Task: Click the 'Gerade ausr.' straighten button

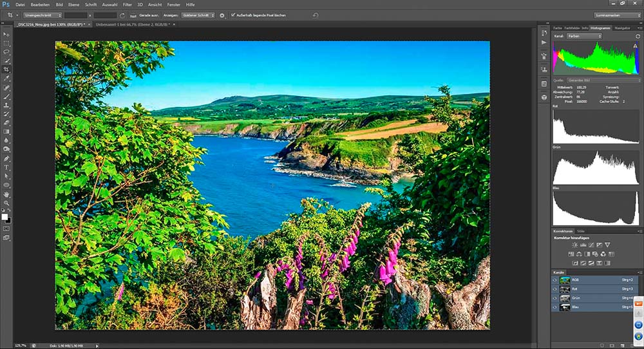Action: 146,15
